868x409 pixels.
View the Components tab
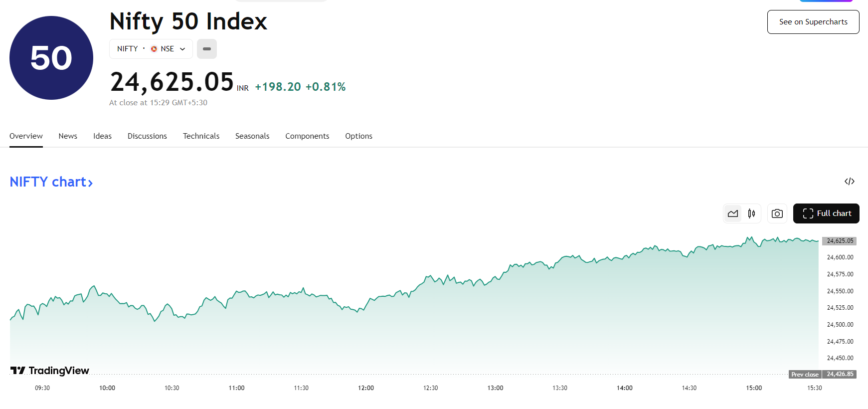coord(307,136)
